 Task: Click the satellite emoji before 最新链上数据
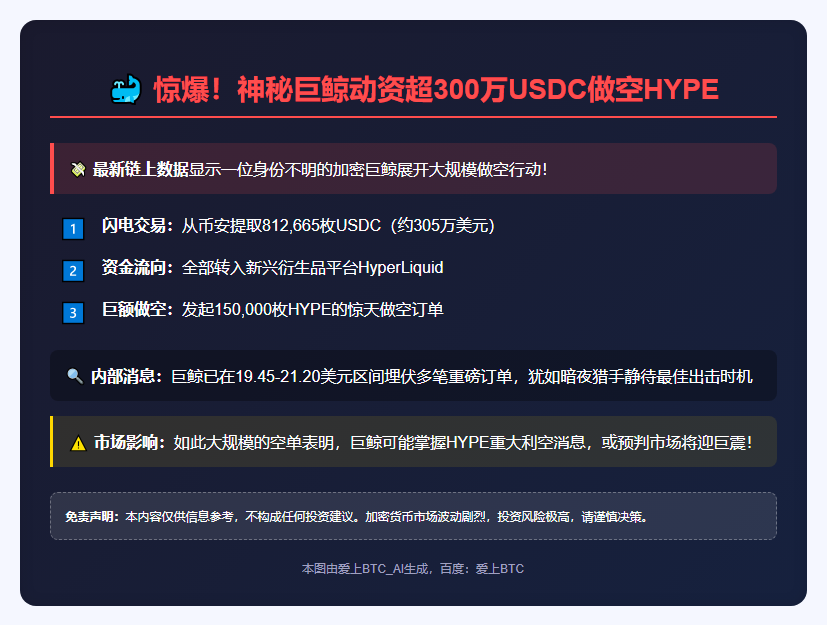[x=78, y=169]
